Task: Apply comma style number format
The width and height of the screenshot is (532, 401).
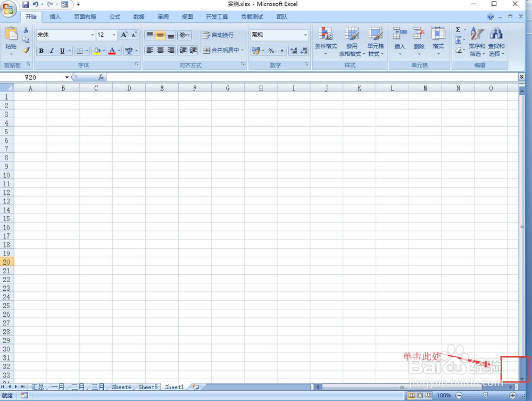Action: pos(281,51)
